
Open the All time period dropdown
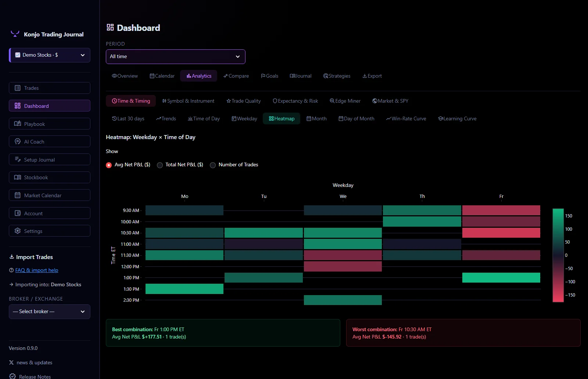pos(176,57)
